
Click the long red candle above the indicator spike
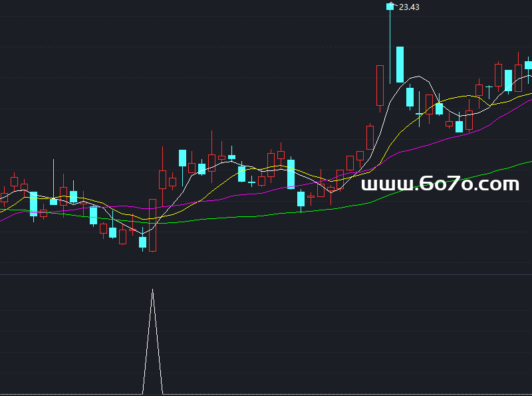153,225
